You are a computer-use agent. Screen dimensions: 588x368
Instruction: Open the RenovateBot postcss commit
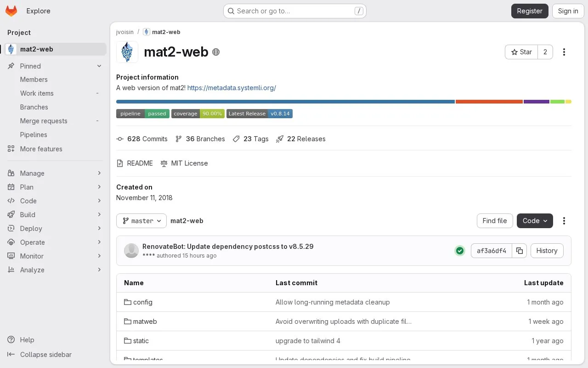point(228,247)
